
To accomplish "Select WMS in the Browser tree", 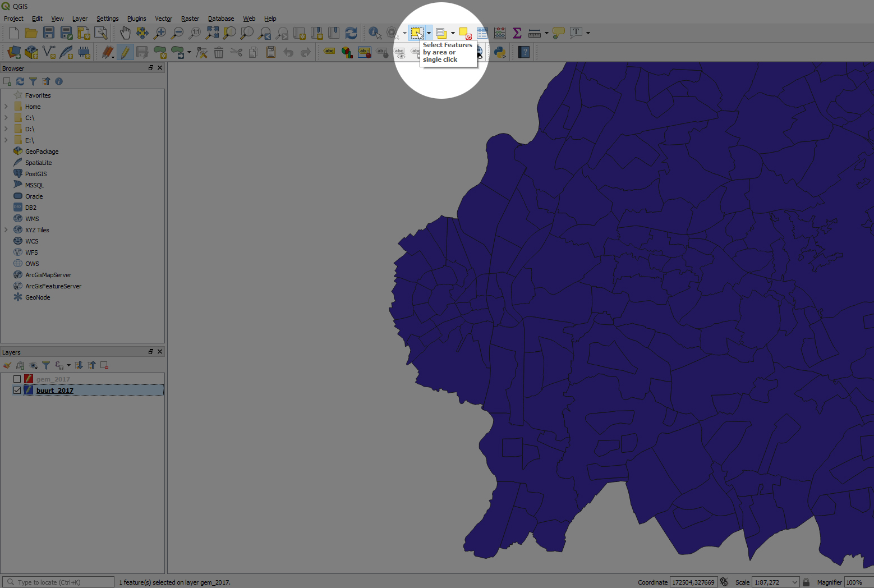I will click(x=32, y=219).
